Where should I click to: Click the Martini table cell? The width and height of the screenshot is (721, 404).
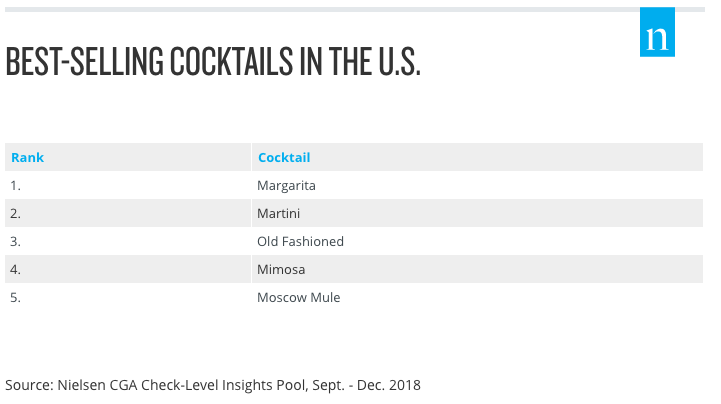tap(477, 213)
